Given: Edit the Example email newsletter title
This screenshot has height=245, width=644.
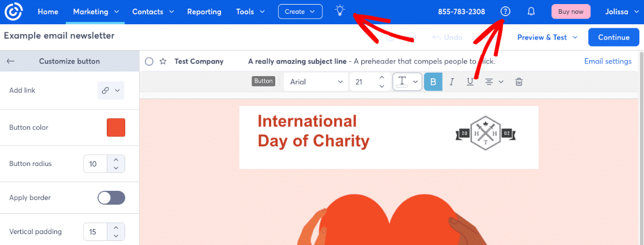Looking at the screenshot, I should [x=59, y=36].
